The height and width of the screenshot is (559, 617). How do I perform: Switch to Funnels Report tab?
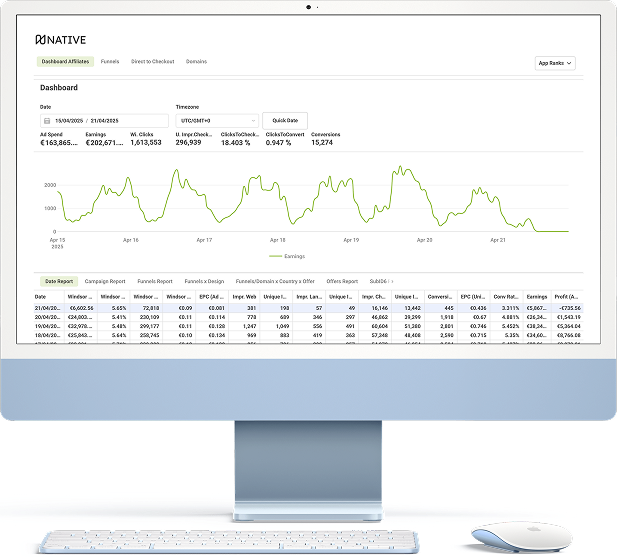click(x=155, y=281)
